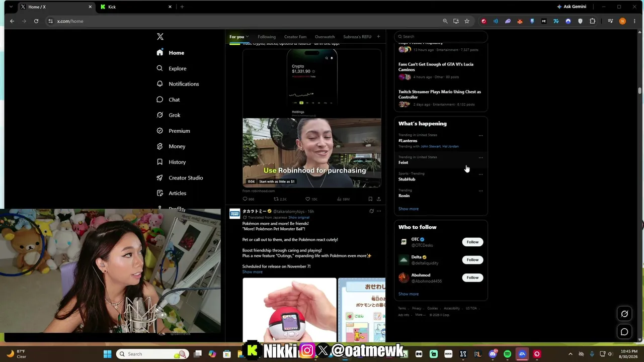Follow the Delta account
The width and height of the screenshot is (644, 362).
(472, 260)
